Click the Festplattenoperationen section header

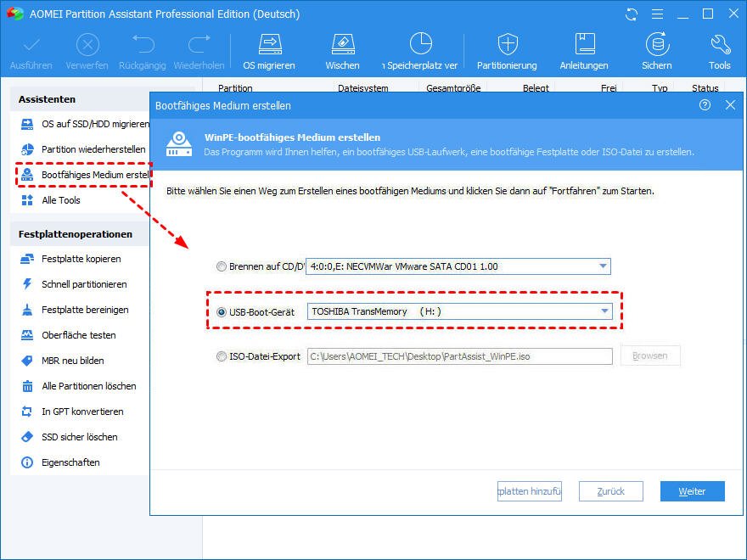[76, 234]
